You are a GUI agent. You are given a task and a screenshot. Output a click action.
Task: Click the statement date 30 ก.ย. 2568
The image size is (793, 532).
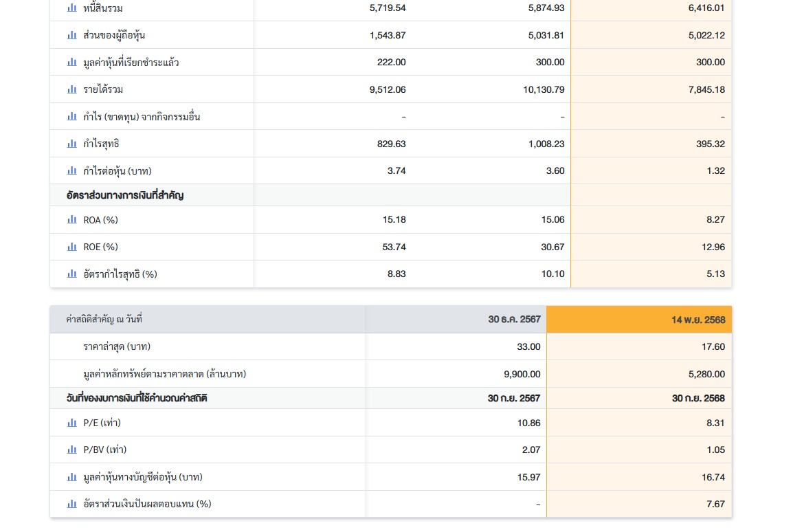click(x=698, y=398)
